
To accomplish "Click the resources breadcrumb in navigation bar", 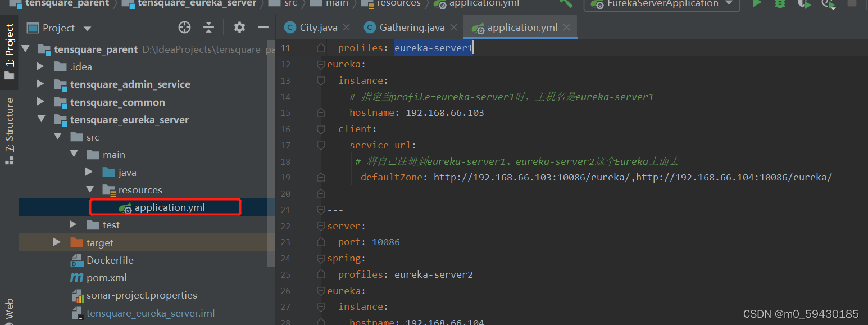I will click(x=392, y=3).
